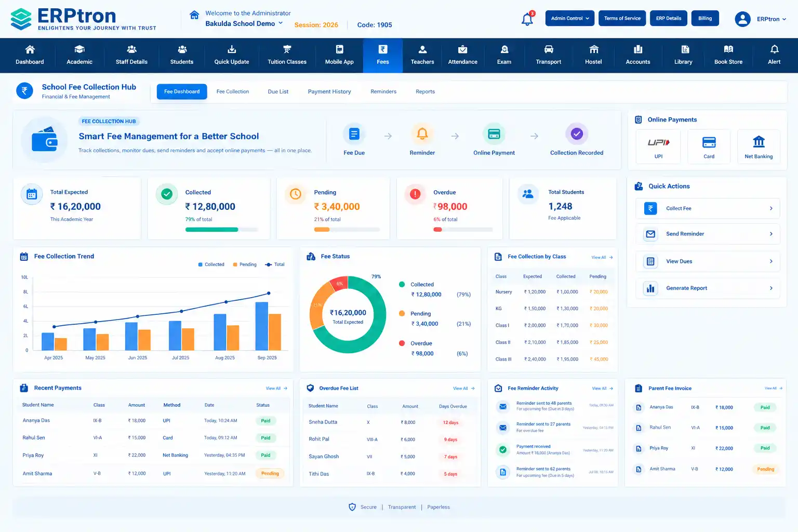Click the Fee Status donut chart center

pos(348,315)
